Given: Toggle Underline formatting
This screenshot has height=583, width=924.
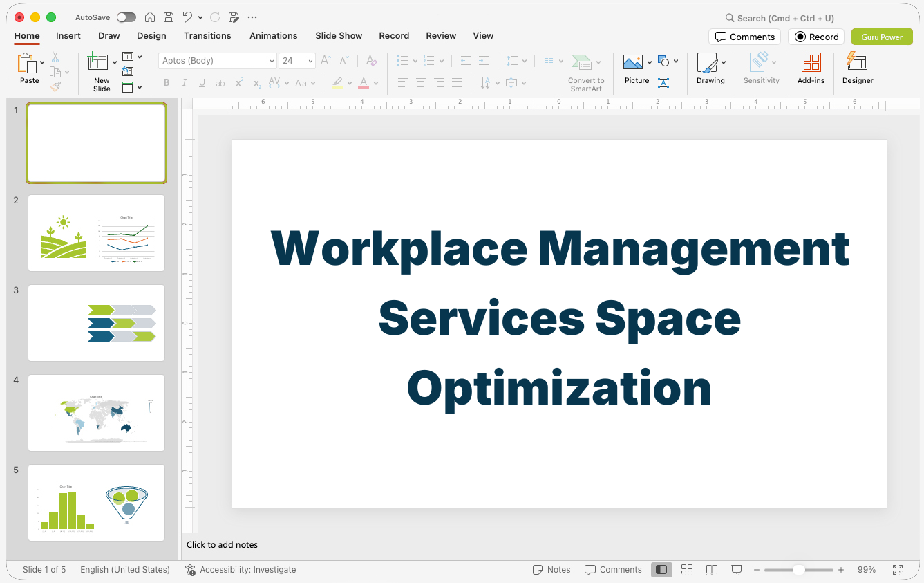Looking at the screenshot, I should 202,83.
